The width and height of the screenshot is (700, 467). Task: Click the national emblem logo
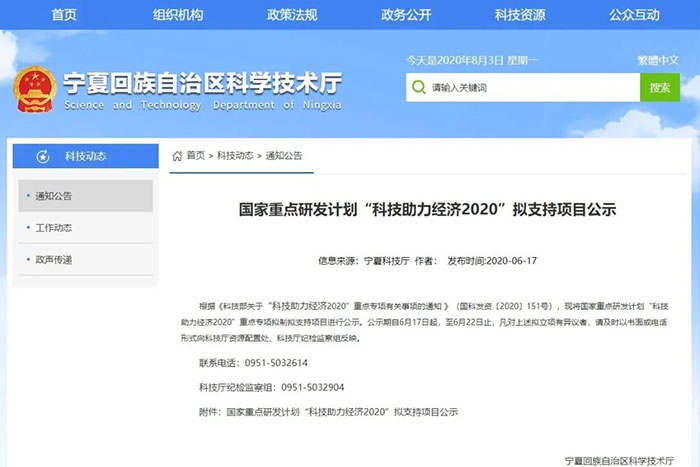click(x=35, y=89)
